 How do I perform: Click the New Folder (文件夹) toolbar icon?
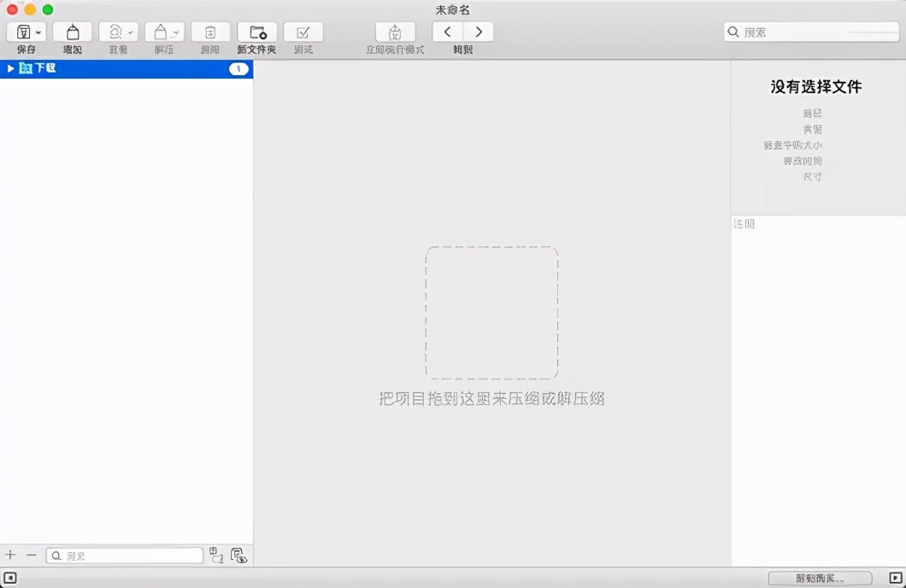[257, 32]
